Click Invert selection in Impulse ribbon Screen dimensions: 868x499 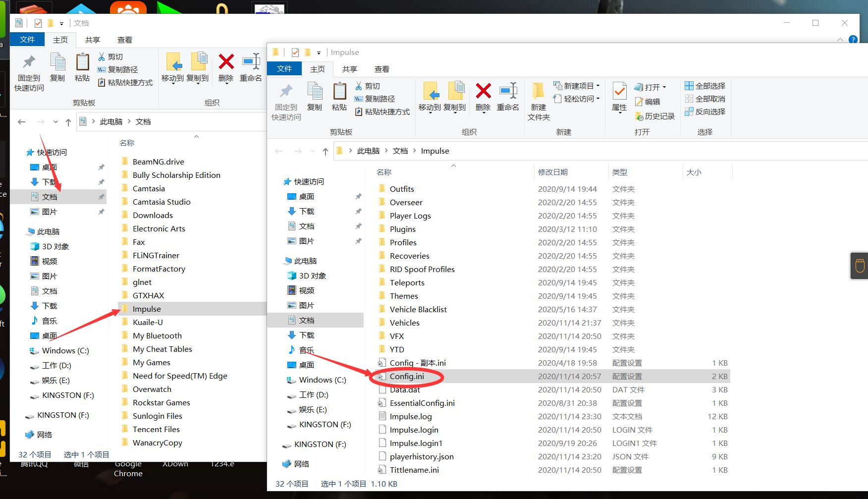[705, 111]
